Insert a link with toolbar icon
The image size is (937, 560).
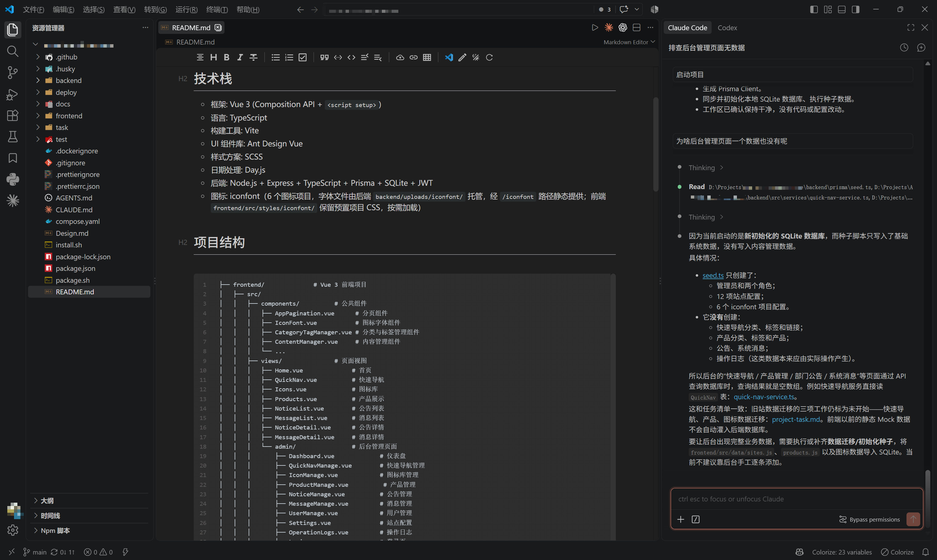click(x=414, y=57)
